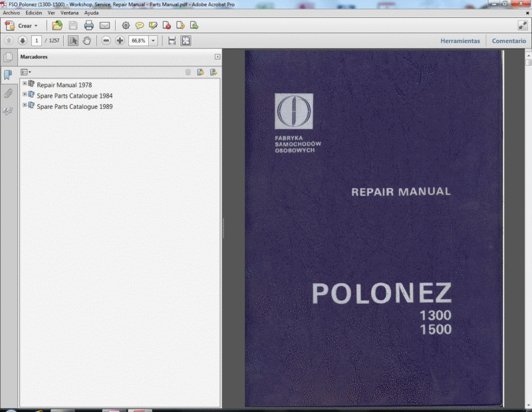The width and height of the screenshot is (532, 412).
Task: Toggle the bookmarks panel icon in sidebar
Action: pyautogui.click(x=8, y=74)
